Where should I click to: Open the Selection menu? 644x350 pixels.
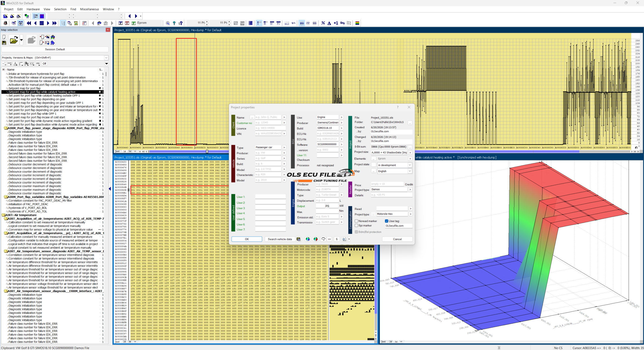(x=60, y=9)
